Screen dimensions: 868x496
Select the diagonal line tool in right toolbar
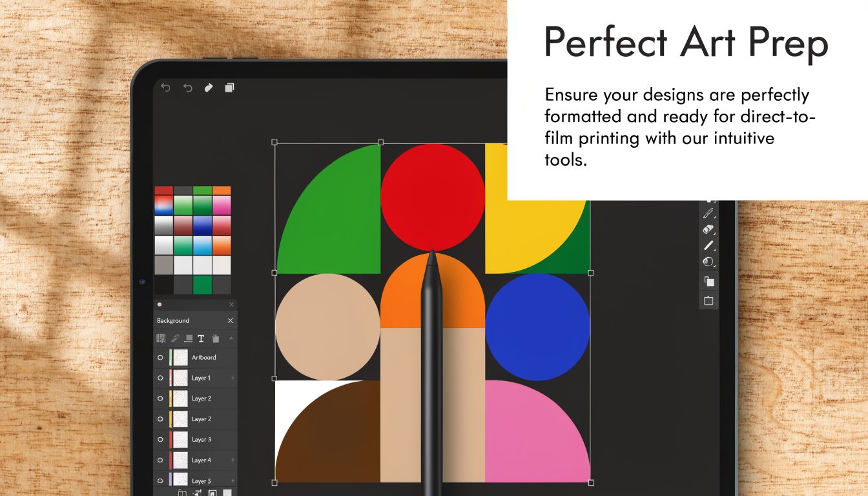pos(708,245)
